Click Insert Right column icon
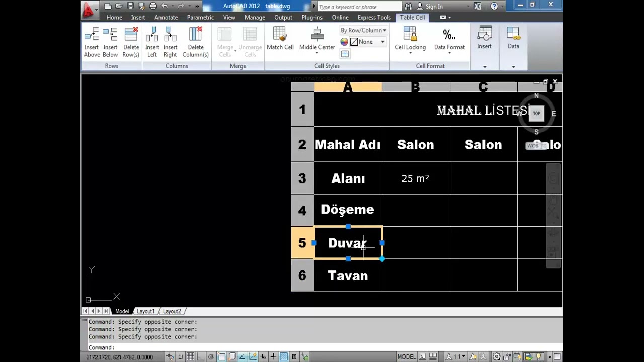This screenshot has width=644, height=362. click(x=170, y=35)
